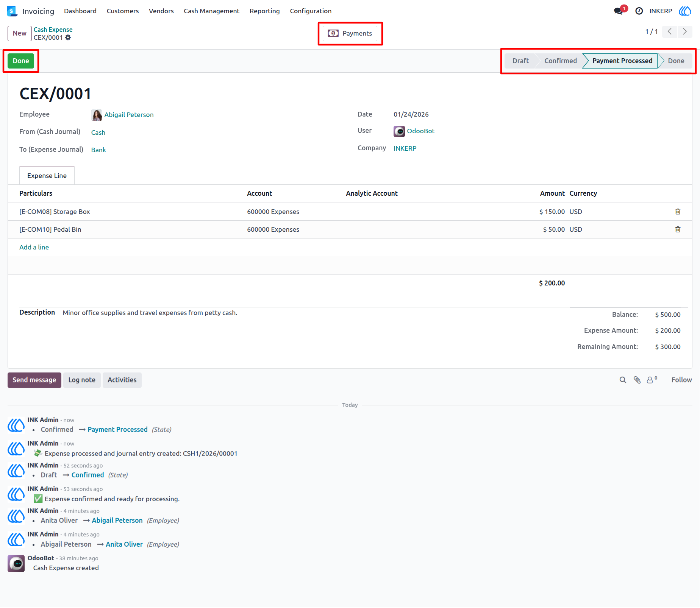Delete the Pedal Bin expense line
The width and height of the screenshot is (700, 608).
(x=678, y=229)
